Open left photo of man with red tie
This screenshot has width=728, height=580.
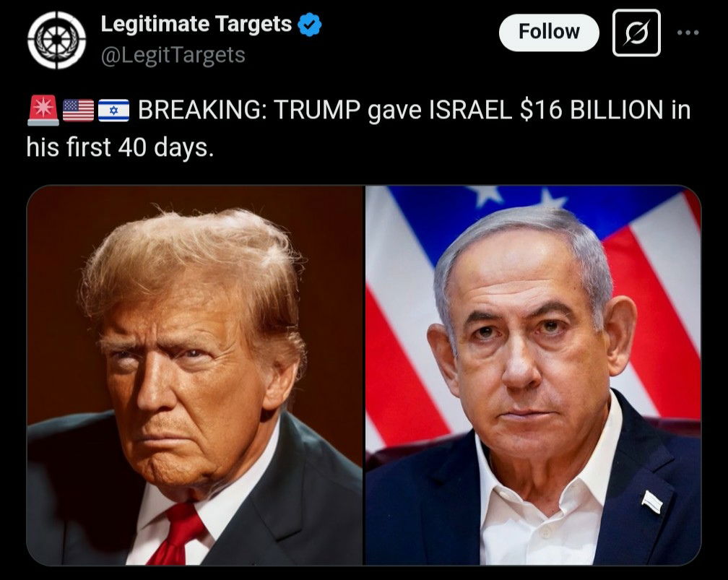pyautogui.click(x=194, y=375)
